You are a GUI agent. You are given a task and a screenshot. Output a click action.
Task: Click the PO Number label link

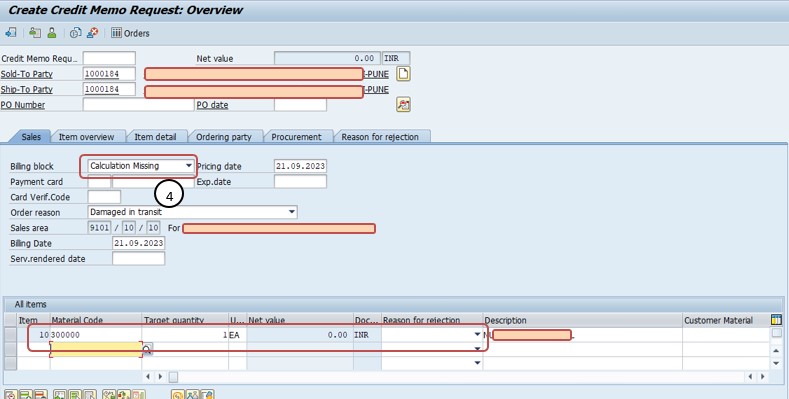pos(23,105)
